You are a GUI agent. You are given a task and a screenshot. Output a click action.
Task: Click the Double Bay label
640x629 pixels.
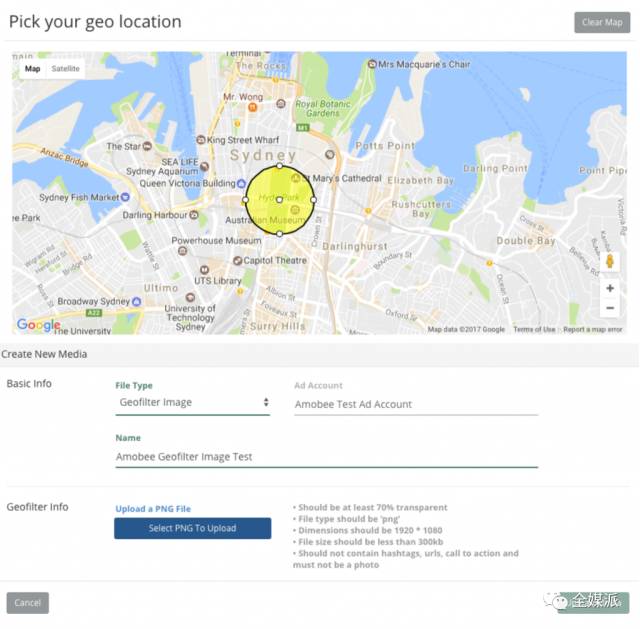(526, 241)
